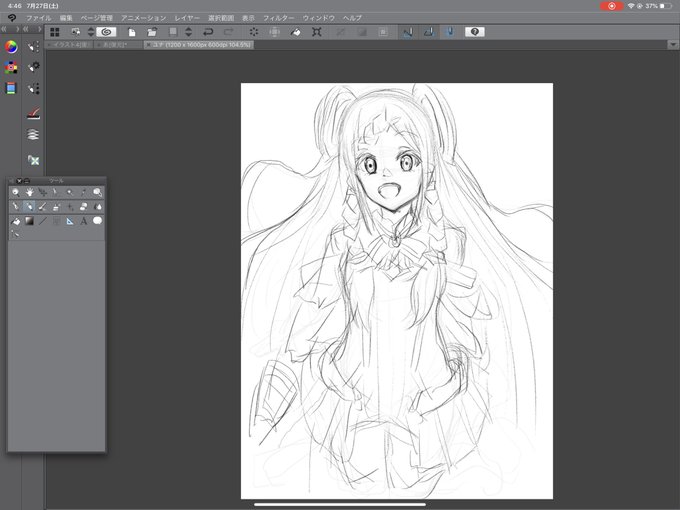
Task: Select the Balloon tool
Action: coord(97,221)
